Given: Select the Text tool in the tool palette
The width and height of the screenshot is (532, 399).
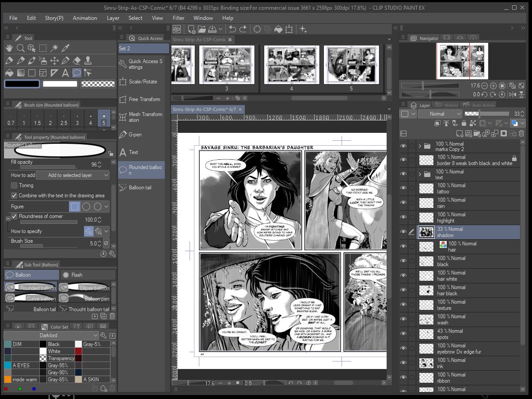Looking at the screenshot, I should pos(65,73).
